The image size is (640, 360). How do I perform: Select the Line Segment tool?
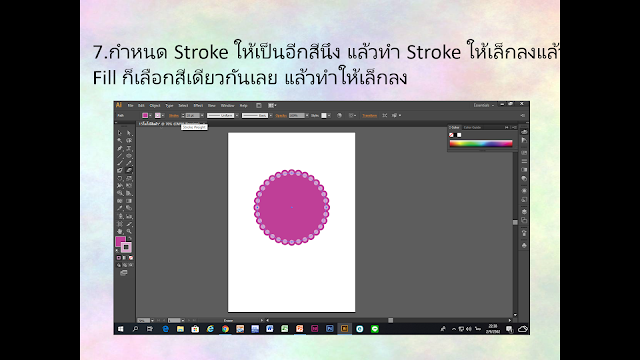[120, 156]
